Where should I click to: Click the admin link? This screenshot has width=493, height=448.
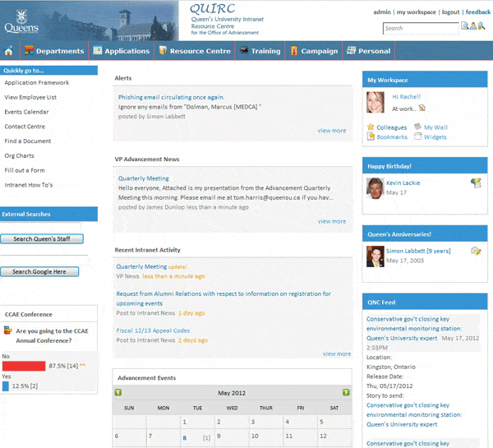tap(382, 12)
